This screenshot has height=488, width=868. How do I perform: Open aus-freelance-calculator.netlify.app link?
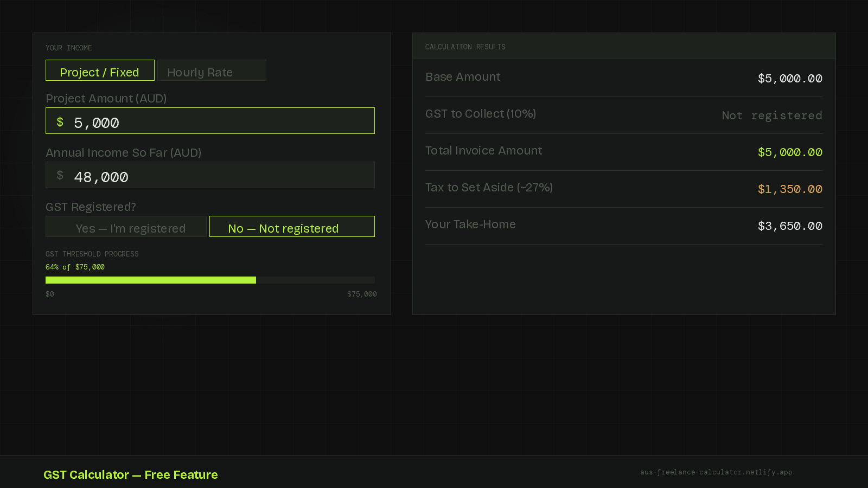(x=717, y=472)
